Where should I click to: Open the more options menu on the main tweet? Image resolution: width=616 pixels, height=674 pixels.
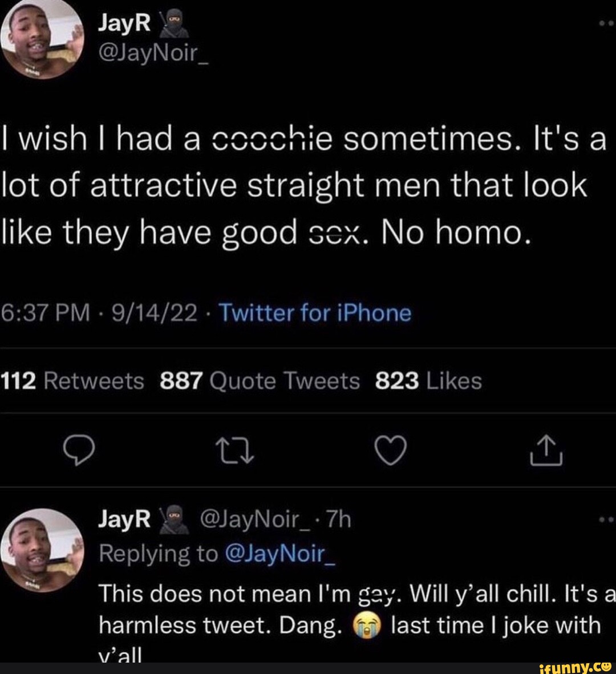[x=606, y=22]
